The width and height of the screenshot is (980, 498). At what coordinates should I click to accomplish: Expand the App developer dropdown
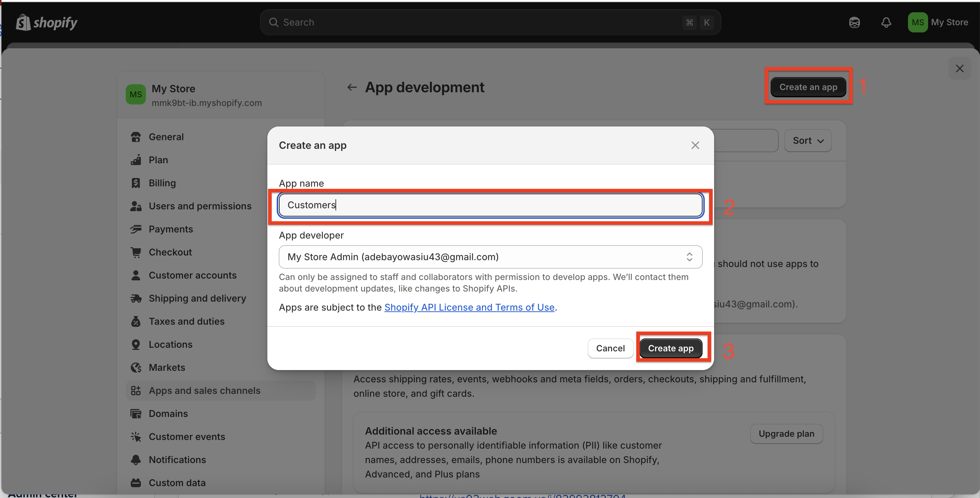(490, 257)
